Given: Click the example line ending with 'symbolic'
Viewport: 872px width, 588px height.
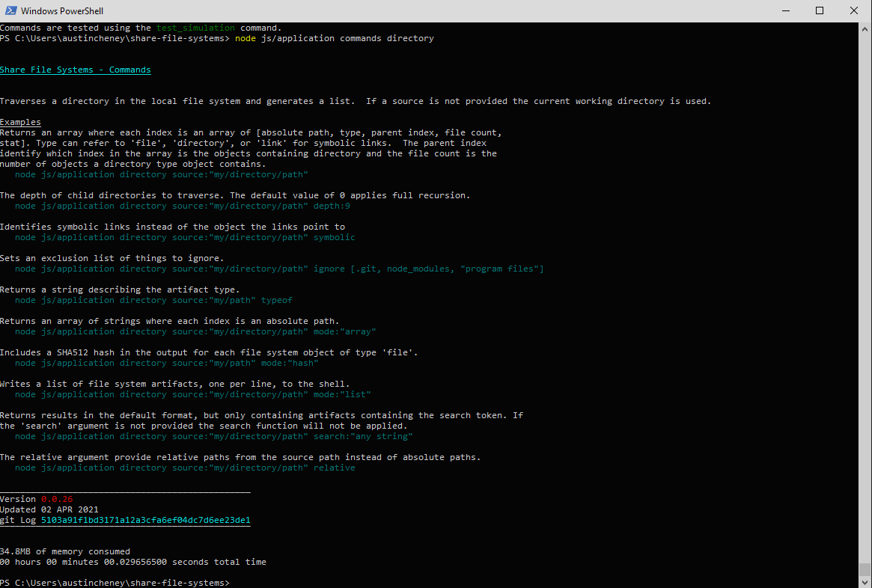Looking at the screenshot, I should (185, 237).
